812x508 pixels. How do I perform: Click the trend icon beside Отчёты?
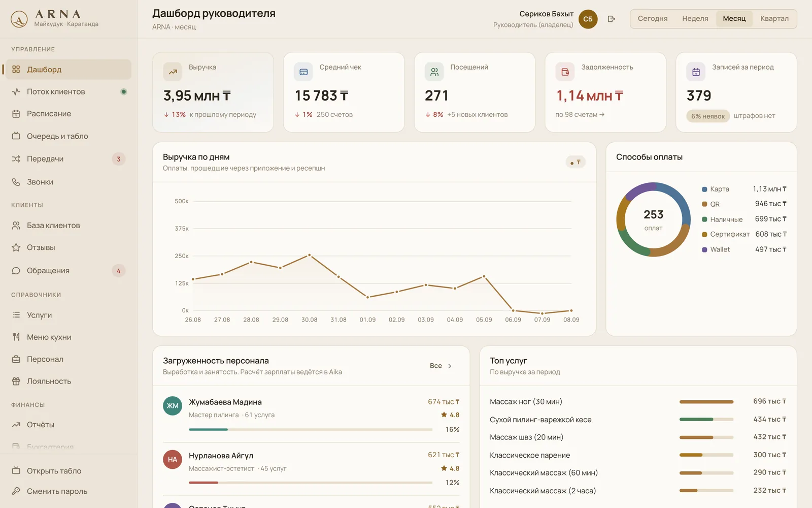pos(16,425)
